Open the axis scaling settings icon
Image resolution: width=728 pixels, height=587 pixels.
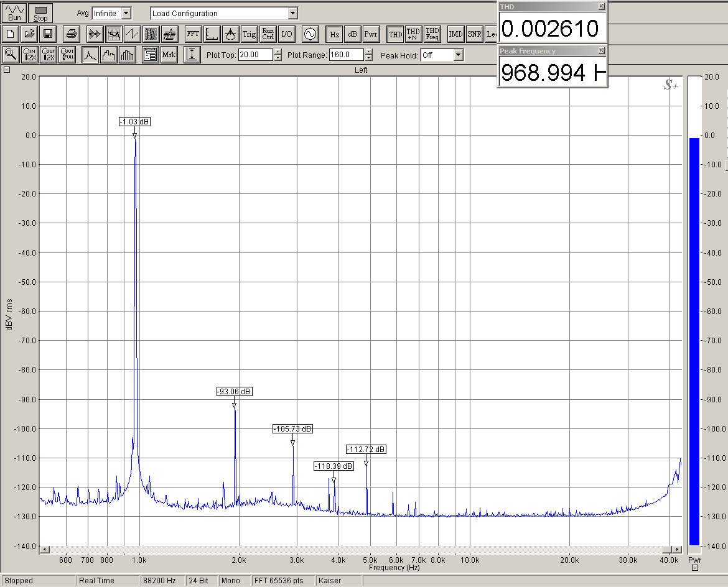click(212, 34)
